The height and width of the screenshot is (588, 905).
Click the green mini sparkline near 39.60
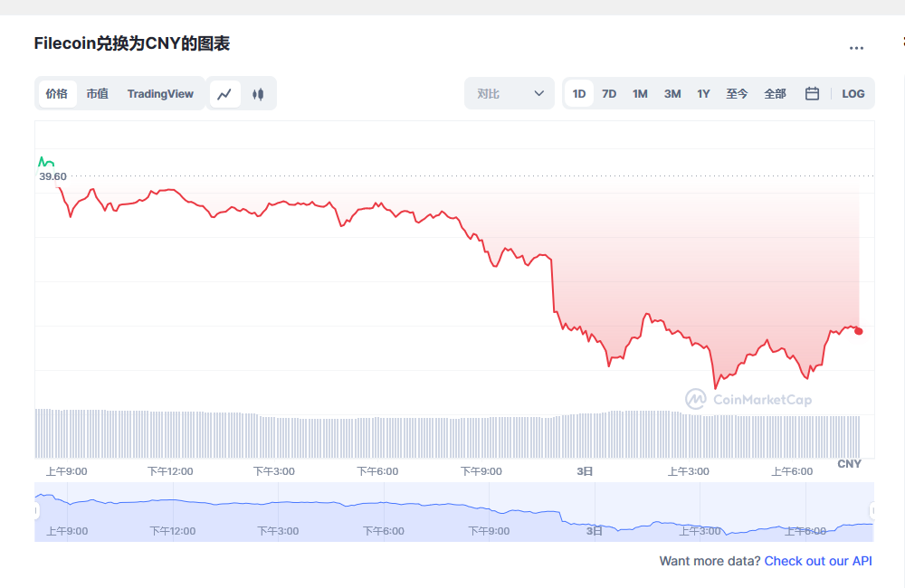(x=45, y=160)
